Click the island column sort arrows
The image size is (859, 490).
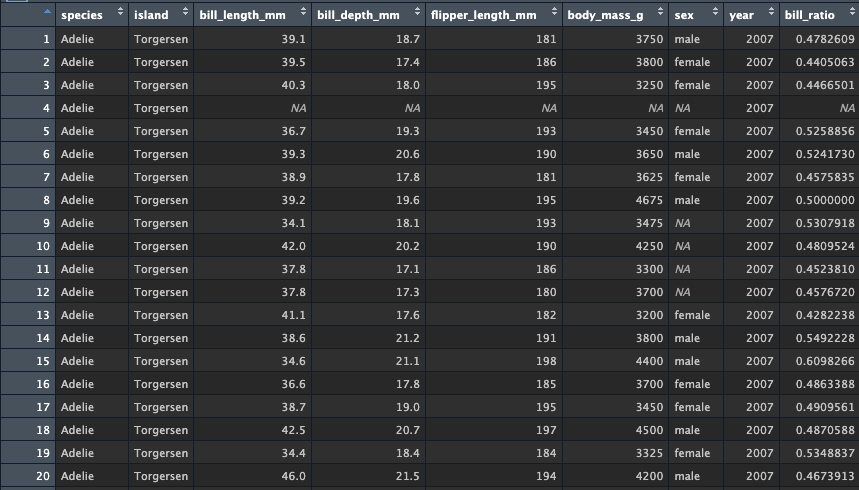[x=185, y=12]
